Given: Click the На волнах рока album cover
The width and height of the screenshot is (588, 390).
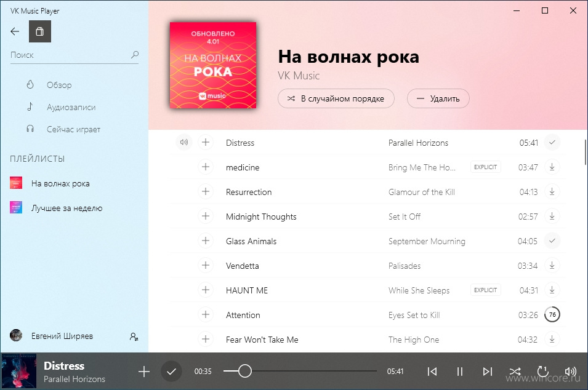Looking at the screenshot, I should coord(213,65).
